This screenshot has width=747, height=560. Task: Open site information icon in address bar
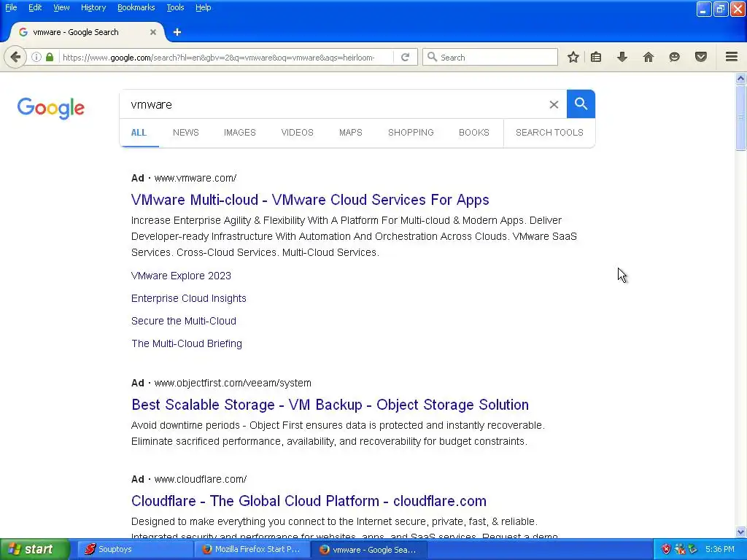coord(36,57)
